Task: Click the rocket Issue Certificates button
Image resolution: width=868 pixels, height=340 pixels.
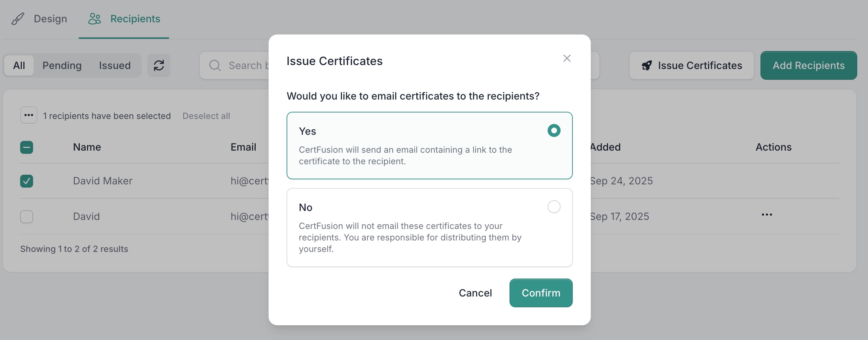Action: coord(691,65)
